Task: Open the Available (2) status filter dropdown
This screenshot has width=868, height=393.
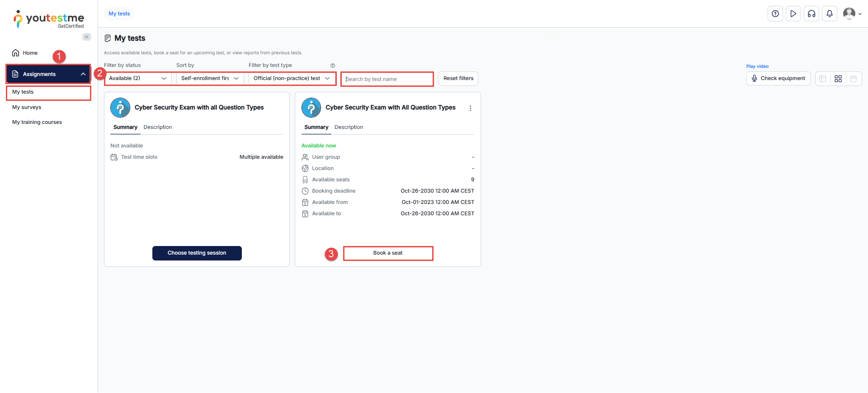Action: [x=137, y=78]
